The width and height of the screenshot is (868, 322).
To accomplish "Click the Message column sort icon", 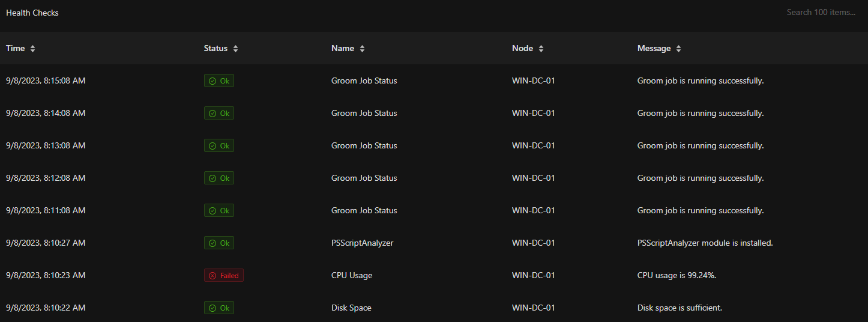I will click(678, 49).
